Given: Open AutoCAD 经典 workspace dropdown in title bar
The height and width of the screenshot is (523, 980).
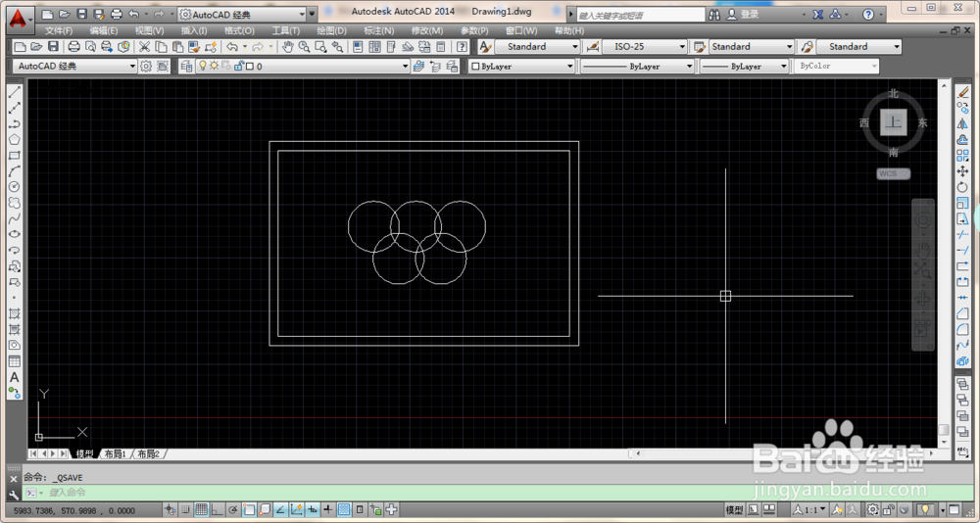Looking at the screenshot, I should [x=242, y=14].
